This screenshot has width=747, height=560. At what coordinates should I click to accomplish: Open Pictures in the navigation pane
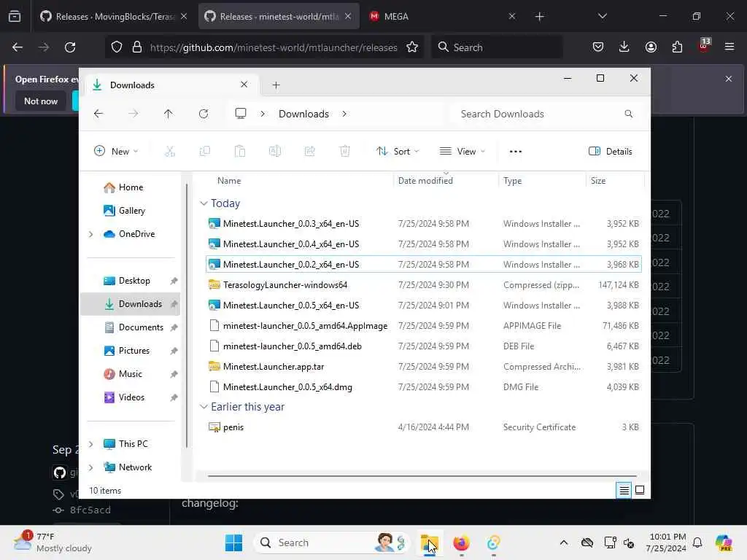point(134,351)
